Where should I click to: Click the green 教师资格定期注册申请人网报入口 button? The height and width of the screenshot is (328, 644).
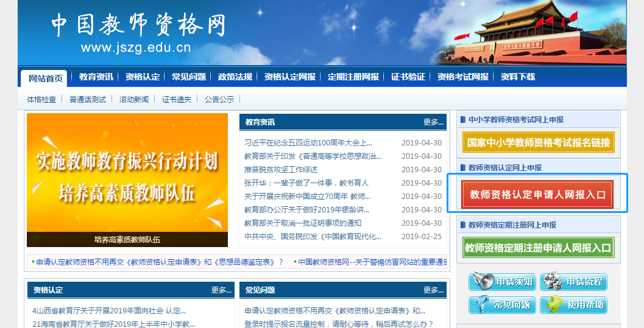(x=539, y=248)
